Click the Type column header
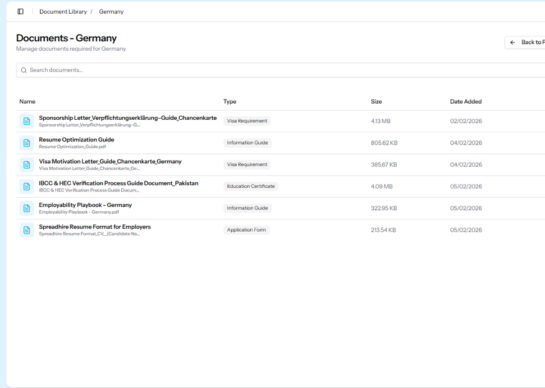 pyautogui.click(x=230, y=102)
